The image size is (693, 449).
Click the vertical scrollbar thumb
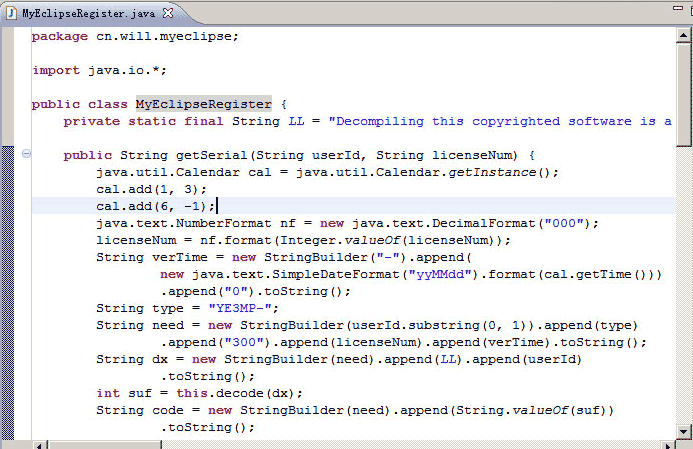(683, 94)
